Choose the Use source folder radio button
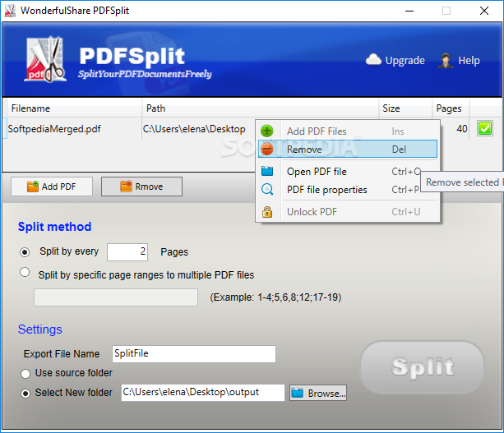 pyautogui.click(x=25, y=374)
